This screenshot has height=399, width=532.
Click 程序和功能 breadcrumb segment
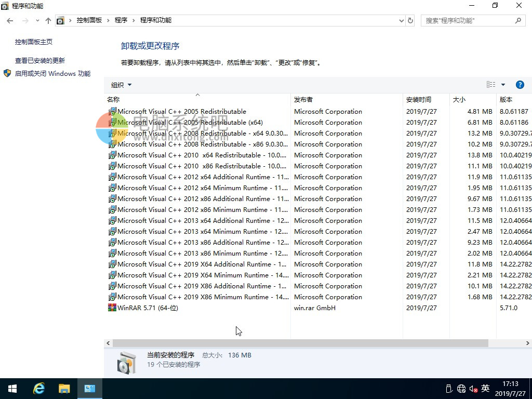tap(156, 20)
